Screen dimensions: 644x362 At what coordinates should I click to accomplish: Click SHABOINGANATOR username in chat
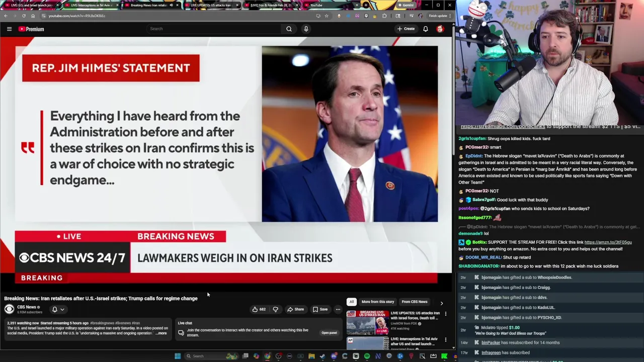coord(478,266)
